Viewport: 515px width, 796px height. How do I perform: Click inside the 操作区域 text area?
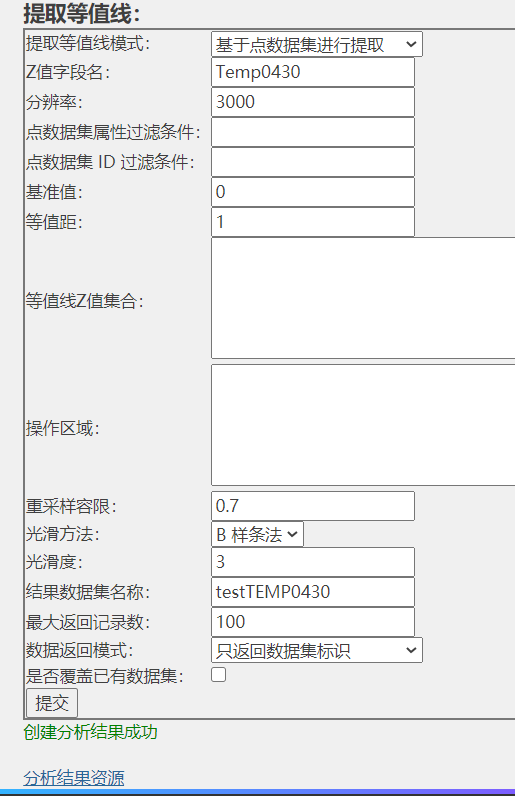tap(363, 425)
